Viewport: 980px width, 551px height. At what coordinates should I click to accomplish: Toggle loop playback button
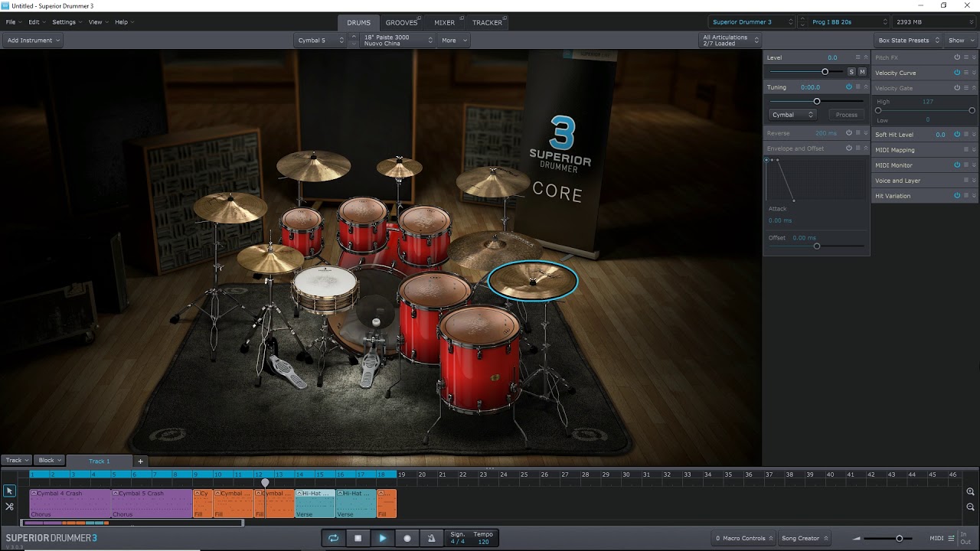334,538
